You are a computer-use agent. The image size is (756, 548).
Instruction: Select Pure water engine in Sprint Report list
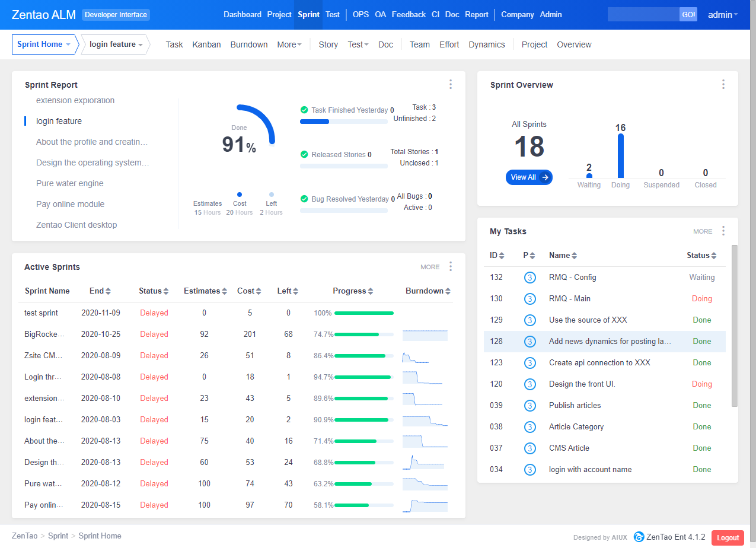pos(70,183)
